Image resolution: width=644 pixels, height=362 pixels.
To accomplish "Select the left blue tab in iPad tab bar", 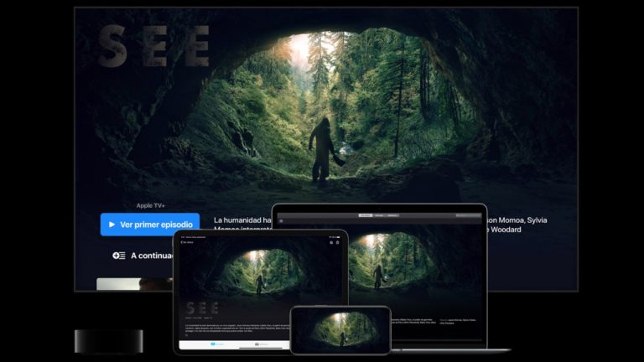I will click(218, 344).
